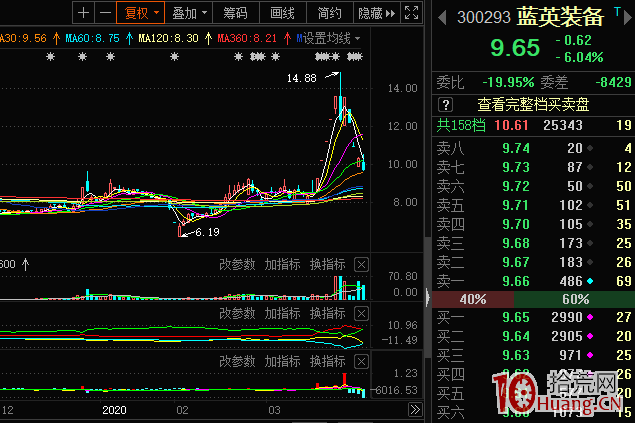Click 加指标 in the bottom indicator panel

coord(282,360)
